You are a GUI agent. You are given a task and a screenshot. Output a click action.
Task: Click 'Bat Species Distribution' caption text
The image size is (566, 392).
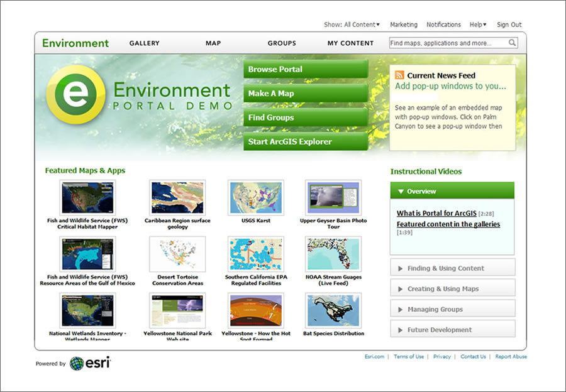333,333
